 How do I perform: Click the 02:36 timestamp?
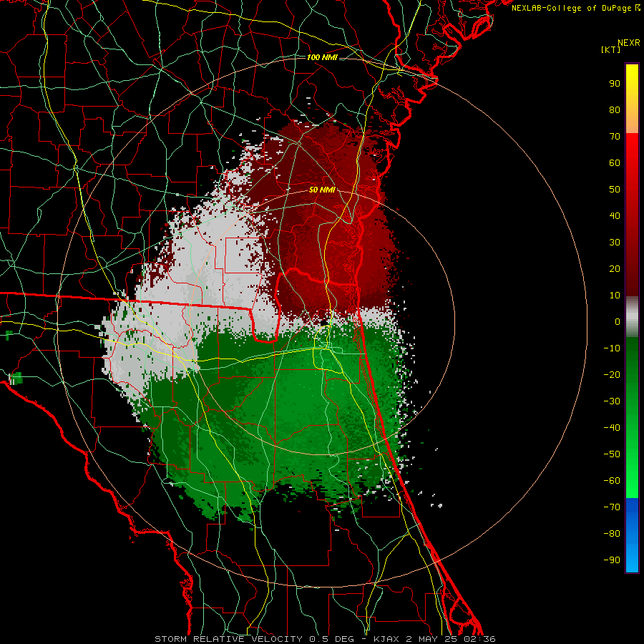479,639
